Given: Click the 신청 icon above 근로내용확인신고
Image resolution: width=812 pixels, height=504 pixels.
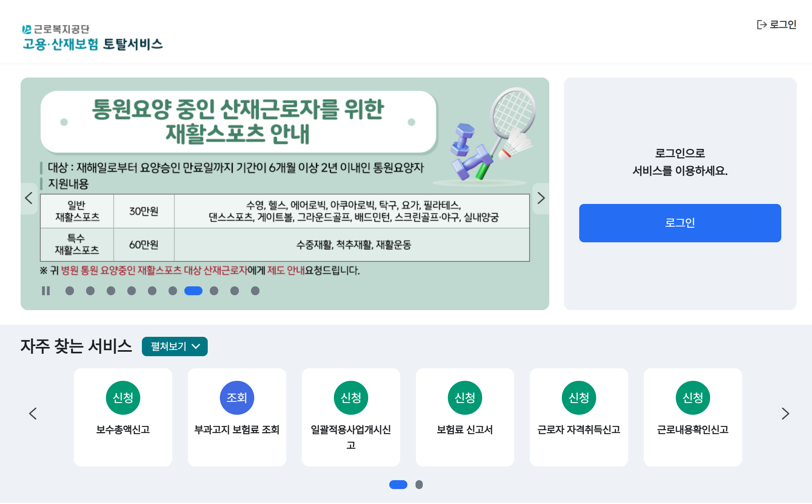Looking at the screenshot, I should point(692,397).
